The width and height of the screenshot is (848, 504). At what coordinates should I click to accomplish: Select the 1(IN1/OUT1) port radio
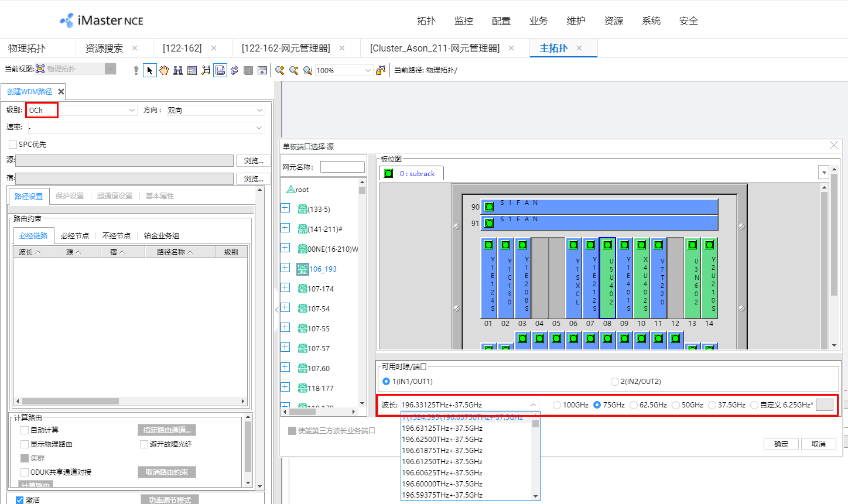386,382
